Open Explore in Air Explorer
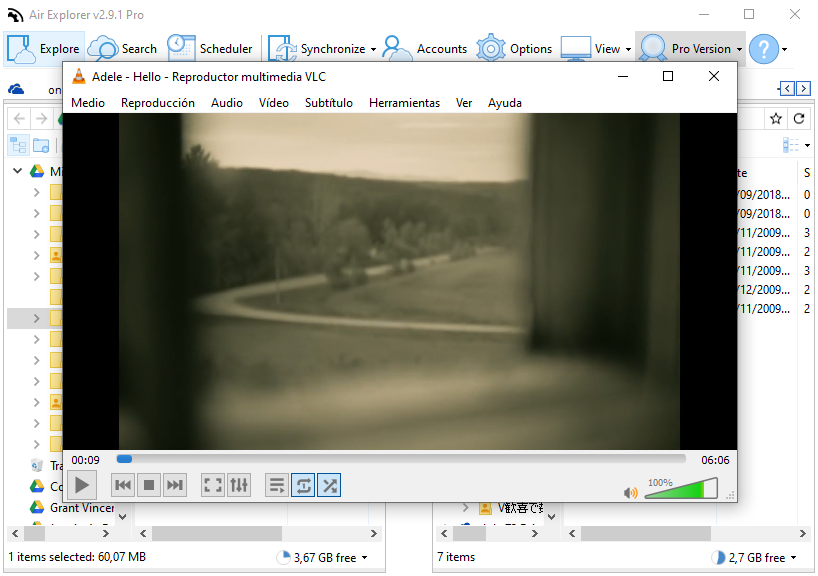The height and width of the screenshot is (576, 818). click(x=44, y=49)
